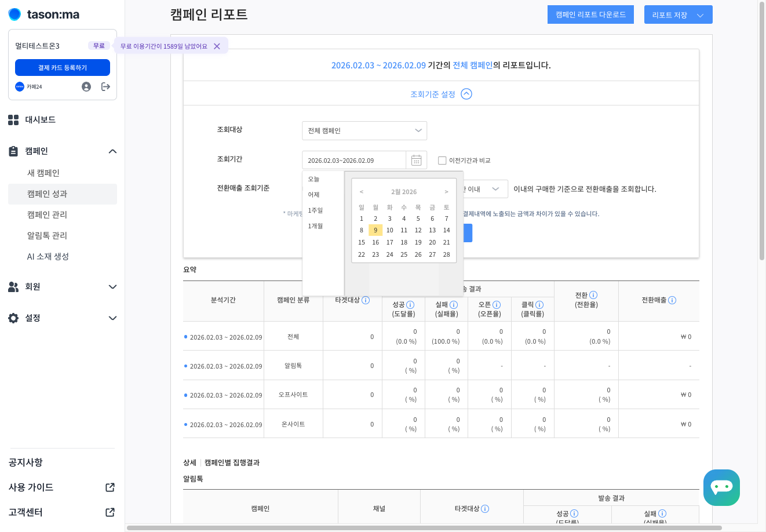The image size is (766, 532).
Task: Expand the 회원 sidebar section
Action: 112,287
